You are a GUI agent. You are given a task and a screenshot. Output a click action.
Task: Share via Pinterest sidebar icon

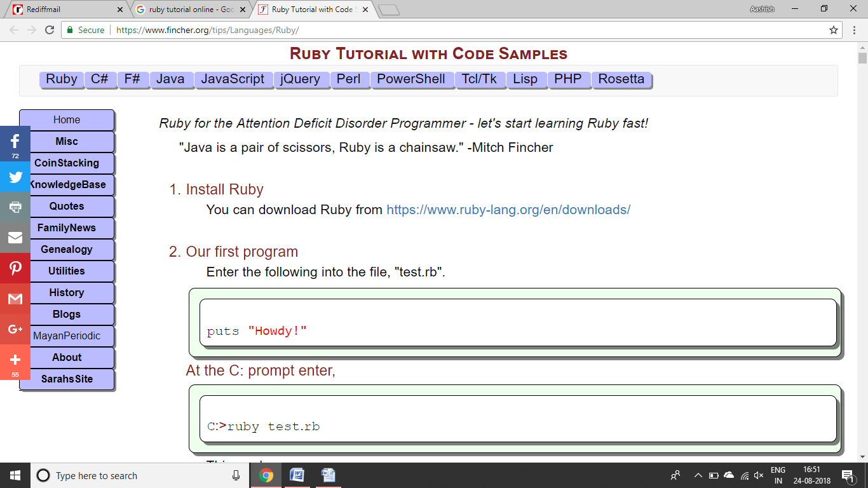point(15,268)
